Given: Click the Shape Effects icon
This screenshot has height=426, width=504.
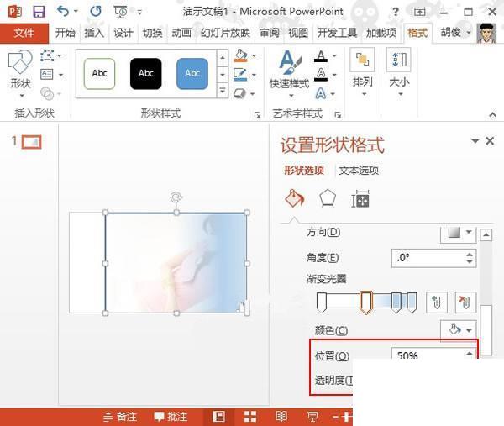Looking at the screenshot, I should (x=240, y=93).
